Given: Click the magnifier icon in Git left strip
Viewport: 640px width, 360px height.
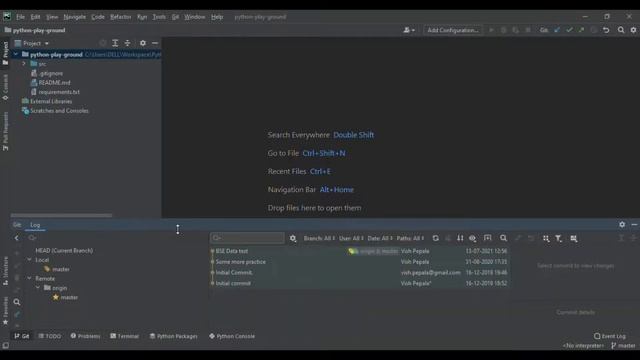Looking at the screenshot, I should [x=17, y=302].
